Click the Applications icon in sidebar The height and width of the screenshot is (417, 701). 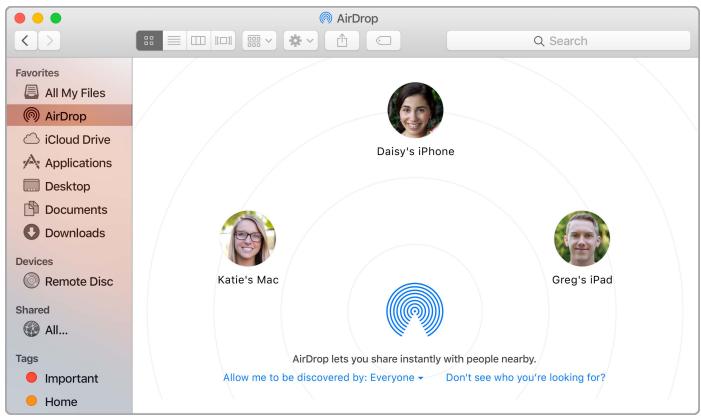point(31,162)
